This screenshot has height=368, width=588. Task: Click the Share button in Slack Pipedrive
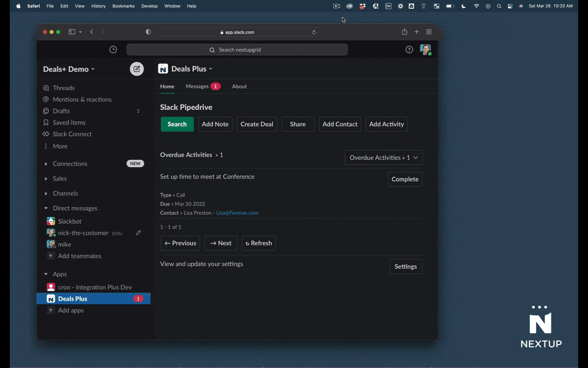298,124
